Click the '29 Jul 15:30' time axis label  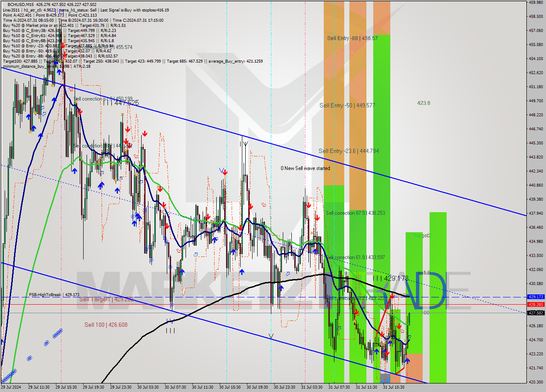pos(66,387)
